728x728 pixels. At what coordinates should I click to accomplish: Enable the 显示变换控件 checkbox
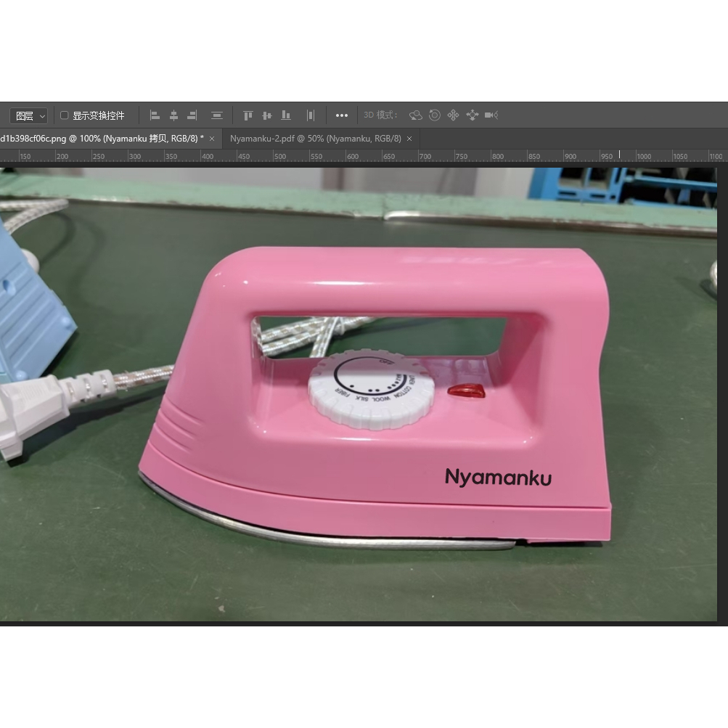[65, 115]
